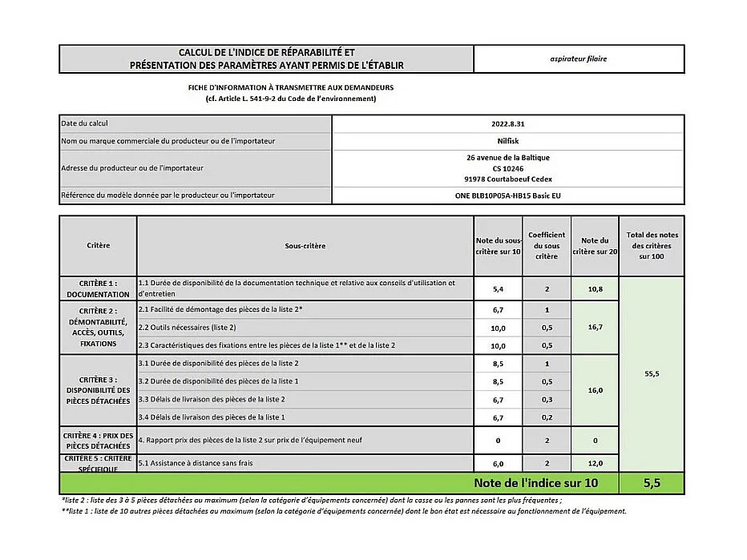Select the 'CRITÈRE 3 : DISPONIBILITÉ DES PIÈCES DÉTACHÉES' cell
The image size is (747, 560).
[x=98, y=390]
